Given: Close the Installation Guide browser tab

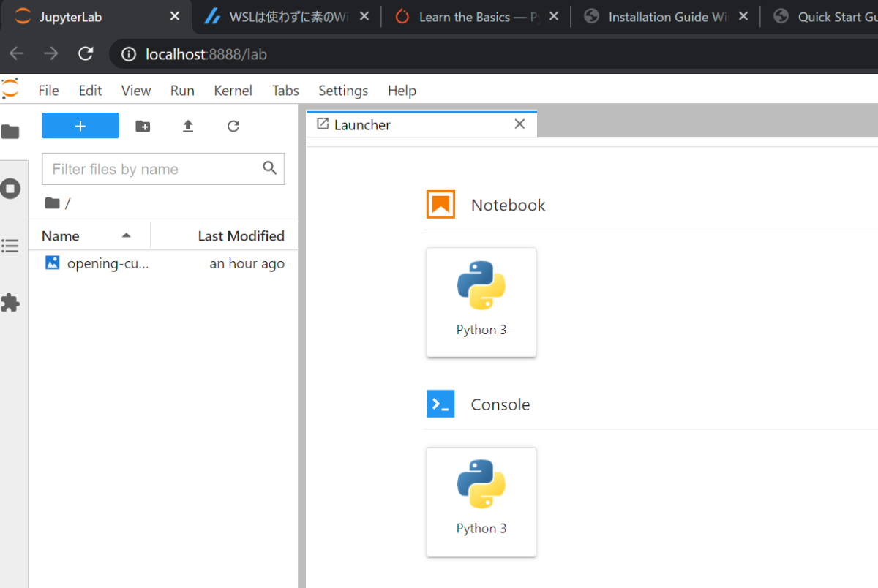Looking at the screenshot, I should coord(743,16).
